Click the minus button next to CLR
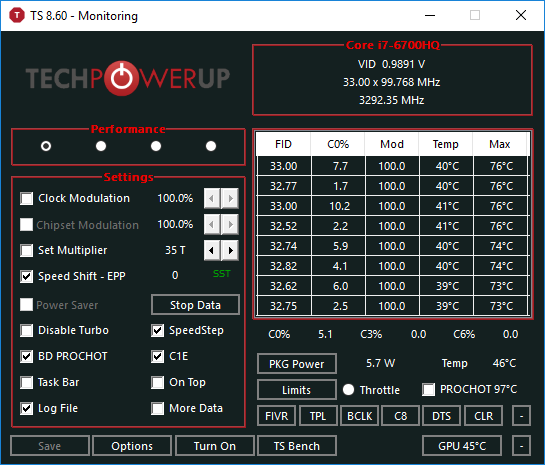 pos(521,416)
